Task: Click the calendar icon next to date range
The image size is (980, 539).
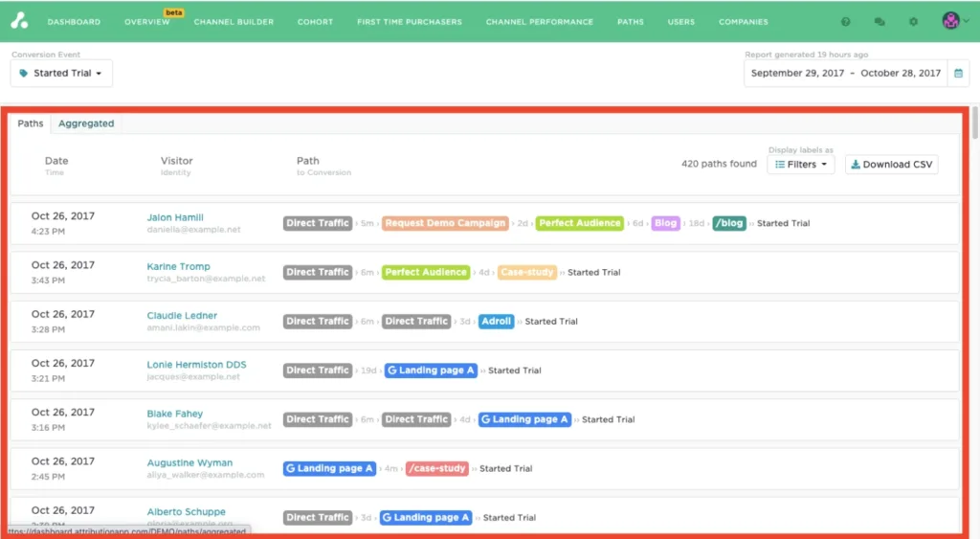Action: click(958, 73)
